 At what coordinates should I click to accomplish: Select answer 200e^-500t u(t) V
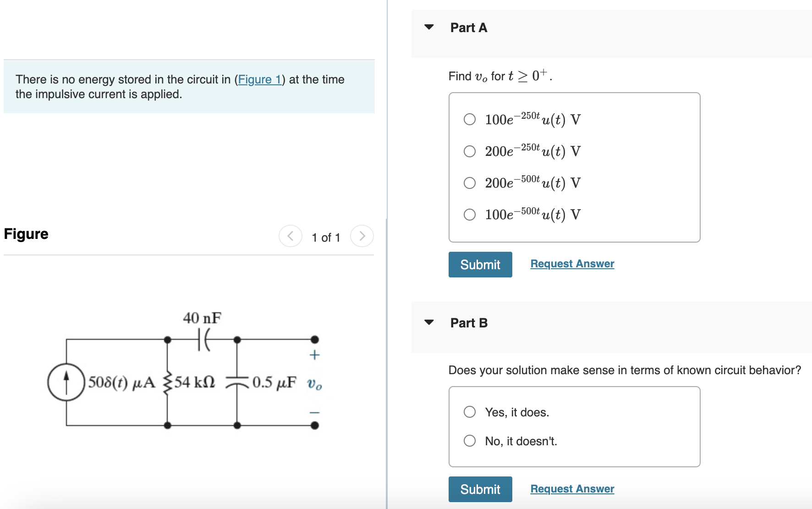pyautogui.click(x=469, y=183)
